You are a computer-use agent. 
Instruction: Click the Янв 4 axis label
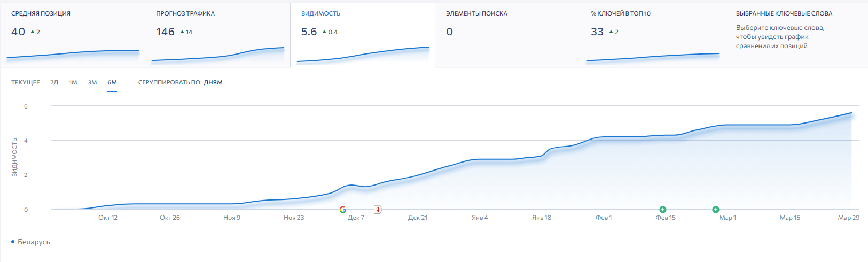(480, 218)
